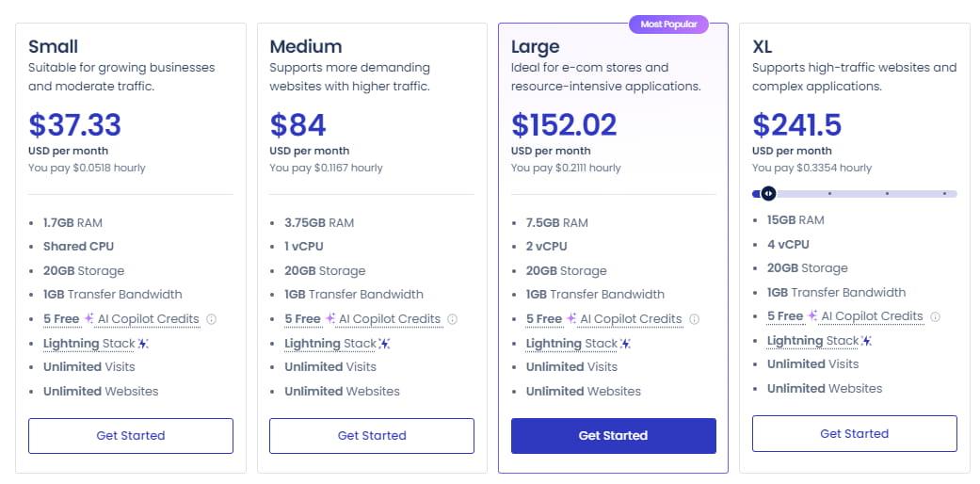Click sparkle icon next to XL plan Lightning Stack

tap(867, 341)
